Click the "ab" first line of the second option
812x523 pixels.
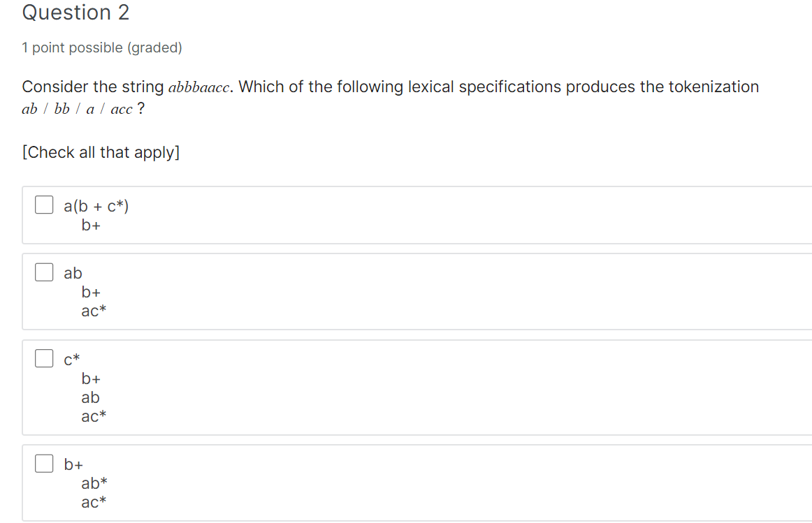(73, 273)
